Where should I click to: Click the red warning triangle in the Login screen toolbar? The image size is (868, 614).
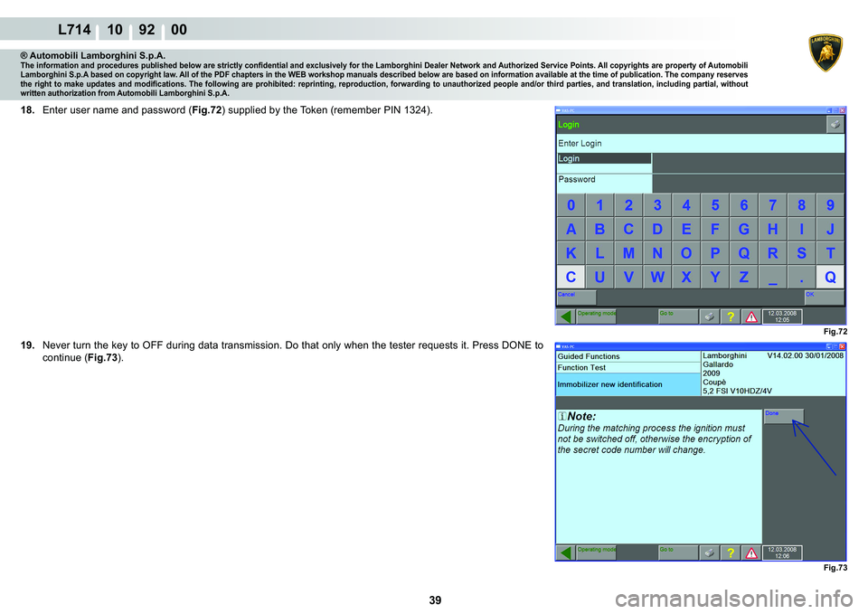pos(751,316)
